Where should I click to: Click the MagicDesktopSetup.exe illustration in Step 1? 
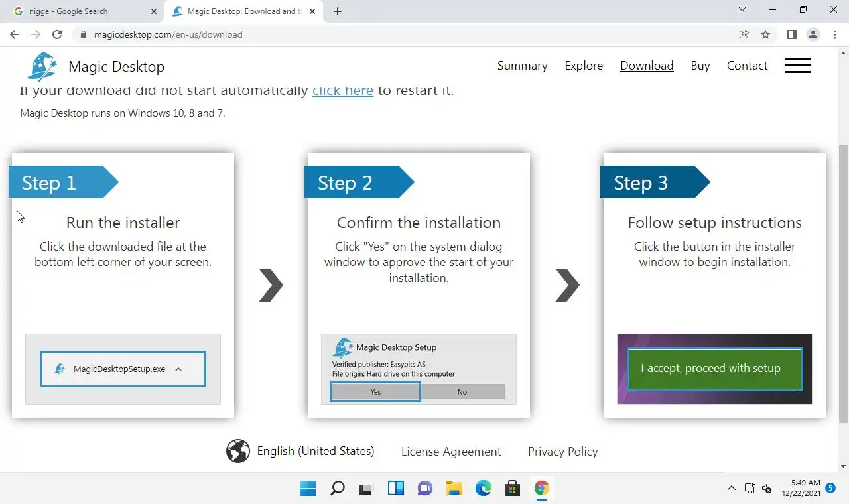pos(123,369)
